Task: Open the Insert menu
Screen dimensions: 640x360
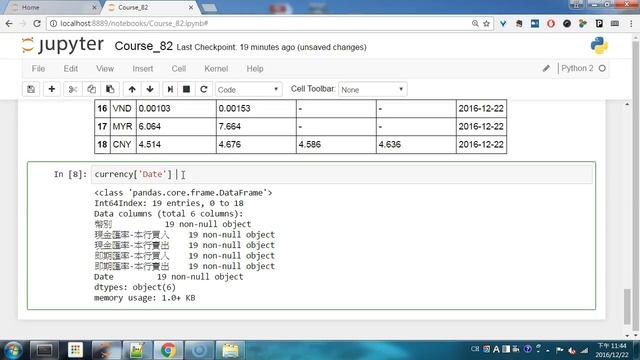Action: tap(143, 69)
